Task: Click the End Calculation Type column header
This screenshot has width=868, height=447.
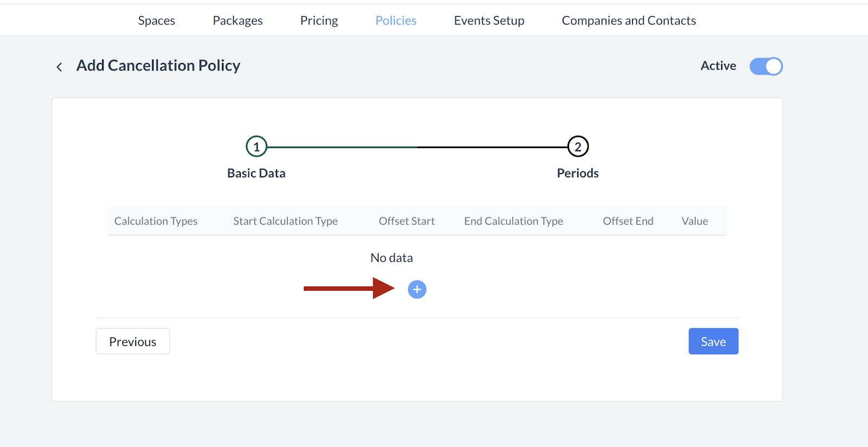Action: click(x=513, y=221)
